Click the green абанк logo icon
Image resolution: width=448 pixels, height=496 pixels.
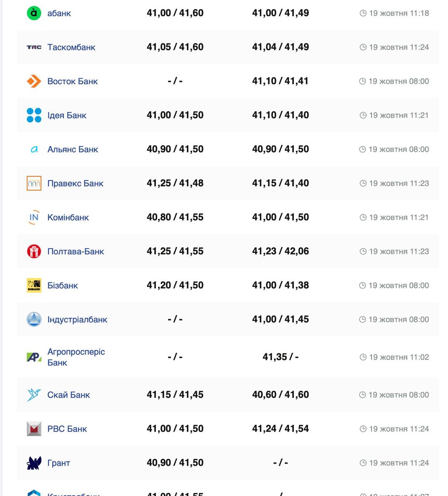[x=34, y=13]
